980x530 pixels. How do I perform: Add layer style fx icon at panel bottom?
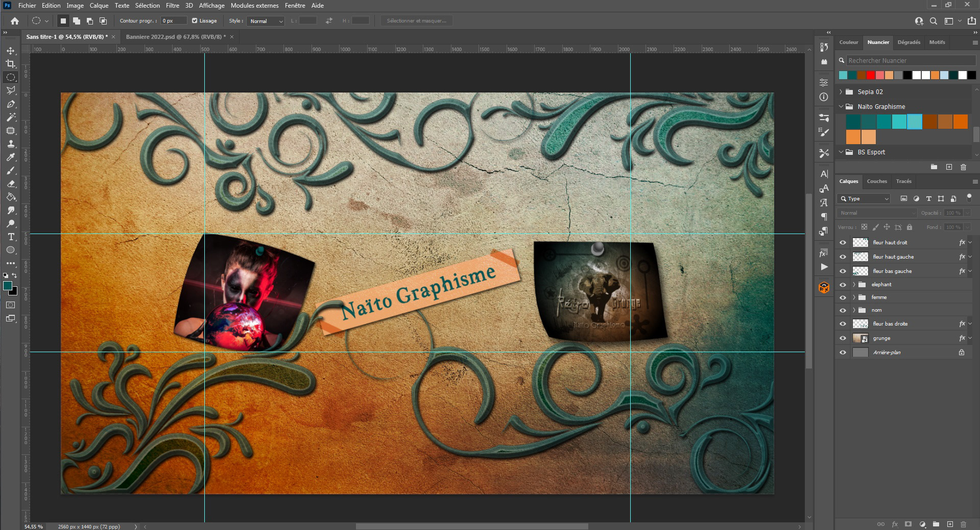point(895,524)
